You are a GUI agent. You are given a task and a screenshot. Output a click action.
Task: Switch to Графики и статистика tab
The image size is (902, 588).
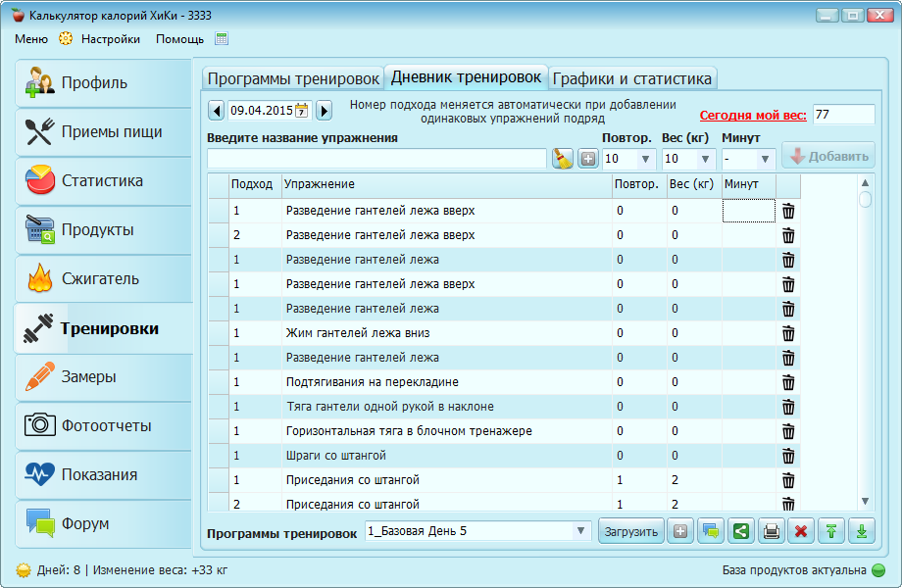(632, 78)
